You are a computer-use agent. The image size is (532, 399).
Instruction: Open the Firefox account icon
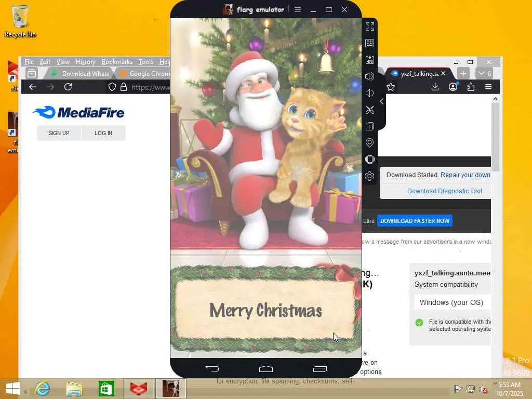click(x=453, y=87)
